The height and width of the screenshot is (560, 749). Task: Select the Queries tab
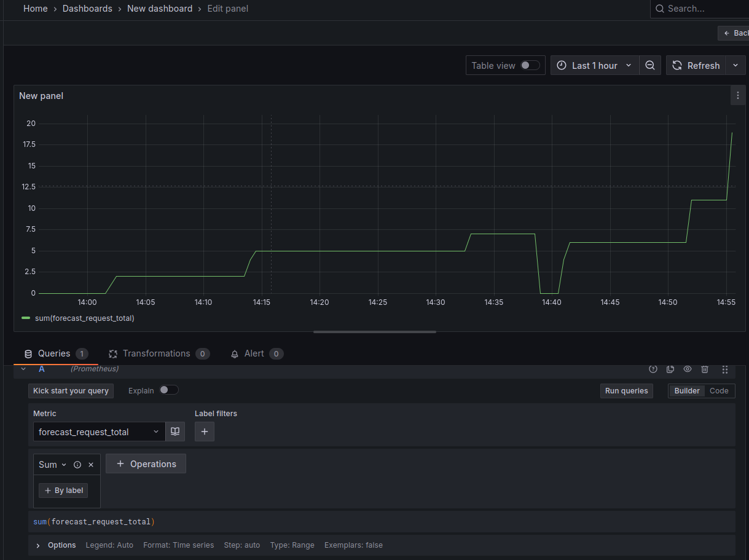56,353
